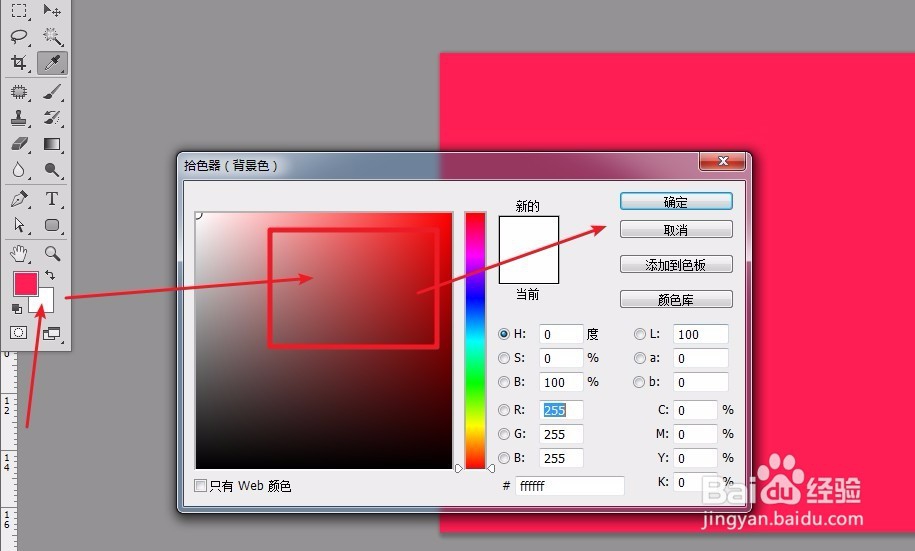The width and height of the screenshot is (915, 551).
Task: Toggle Quick Mask mode
Action: tap(18, 333)
